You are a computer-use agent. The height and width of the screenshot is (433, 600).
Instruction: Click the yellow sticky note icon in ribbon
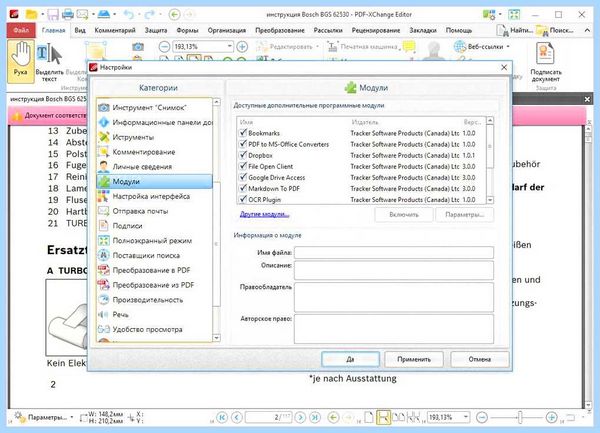pyautogui.click(x=409, y=47)
